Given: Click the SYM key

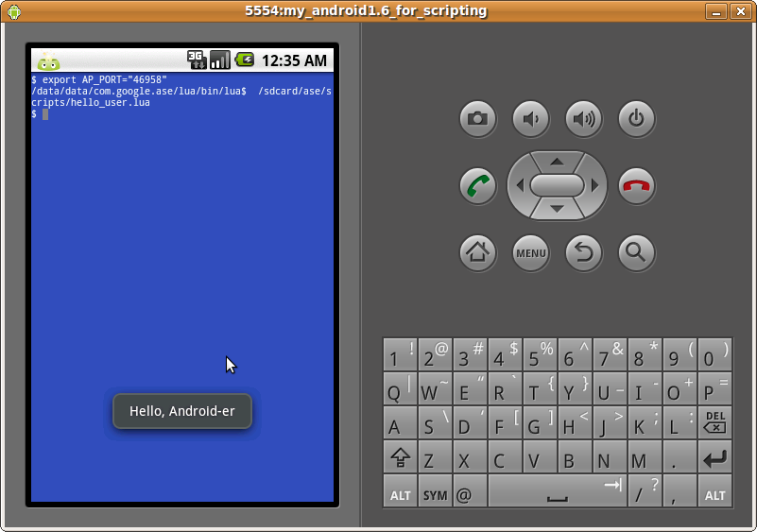Looking at the screenshot, I should (x=435, y=490).
